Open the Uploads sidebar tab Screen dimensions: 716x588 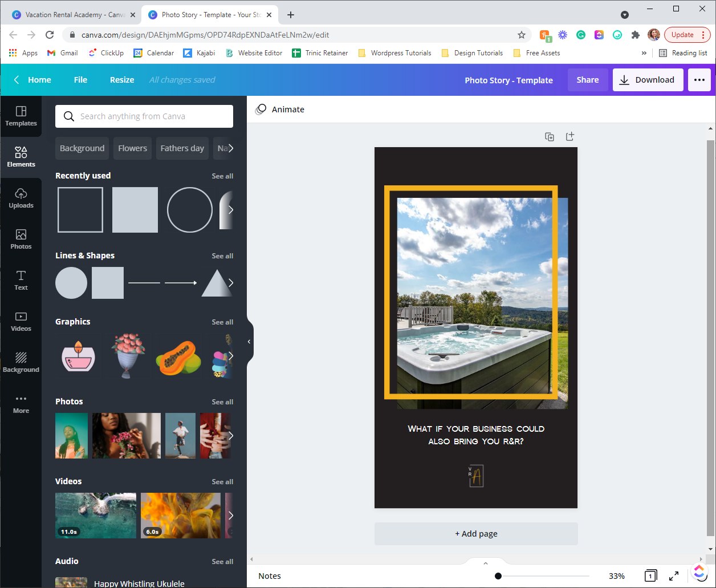(21, 198)
